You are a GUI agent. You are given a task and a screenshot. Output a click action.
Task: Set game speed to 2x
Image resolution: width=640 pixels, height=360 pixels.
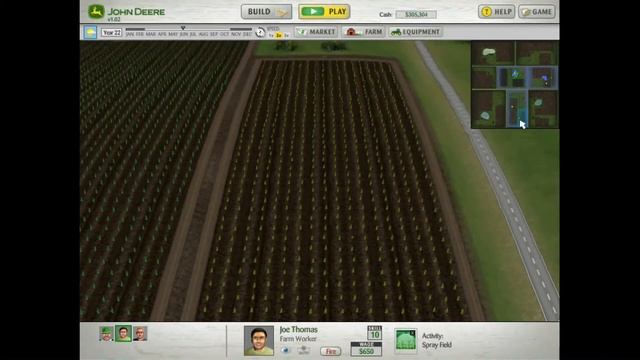pyautogui.click(x=279, y=36)
